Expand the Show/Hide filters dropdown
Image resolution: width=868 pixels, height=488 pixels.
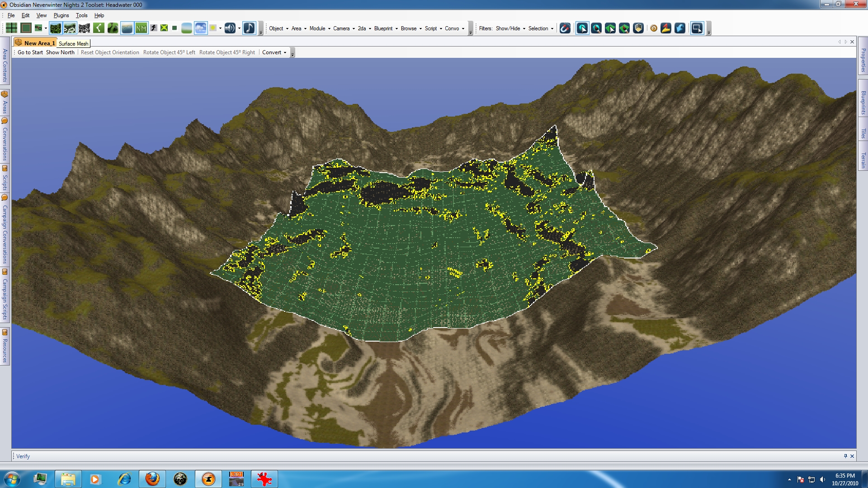pos(510,28)
